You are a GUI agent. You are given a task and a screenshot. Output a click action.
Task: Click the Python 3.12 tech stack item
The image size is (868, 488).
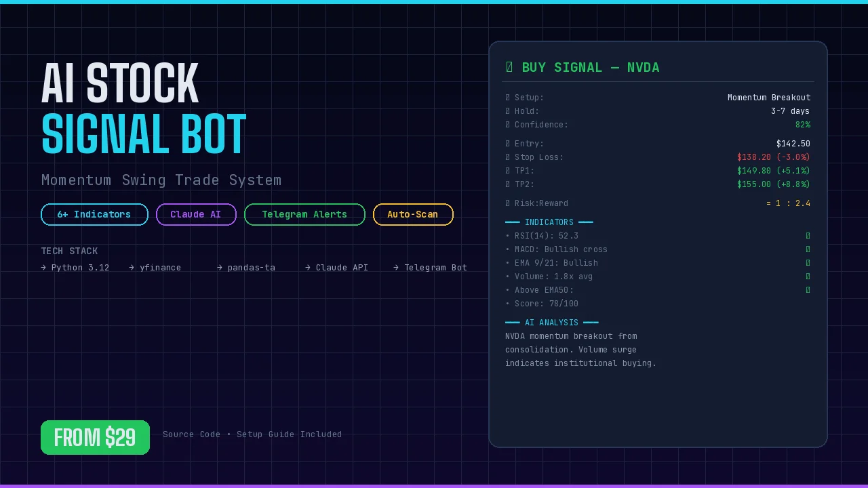tap(75, 268)
